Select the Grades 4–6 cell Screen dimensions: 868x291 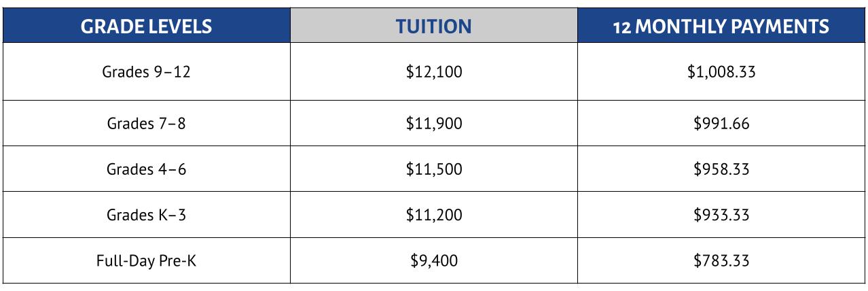(x=146, y=169)
